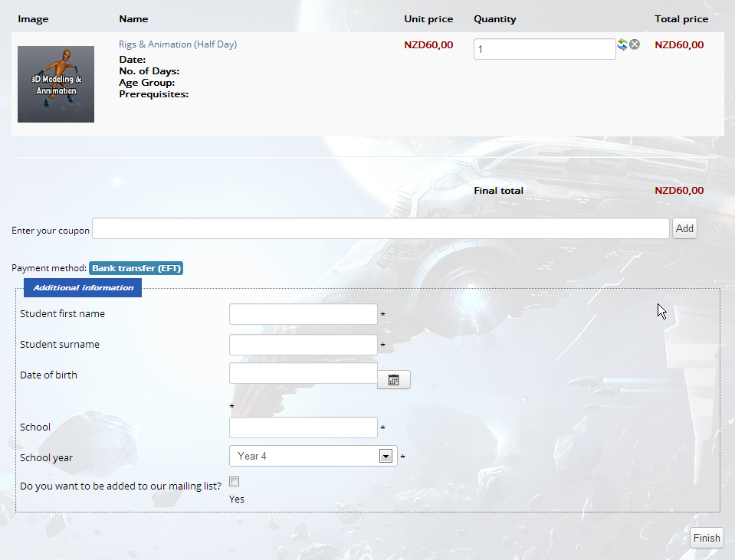Select the mailing list question text

click(x=120, y=486)
